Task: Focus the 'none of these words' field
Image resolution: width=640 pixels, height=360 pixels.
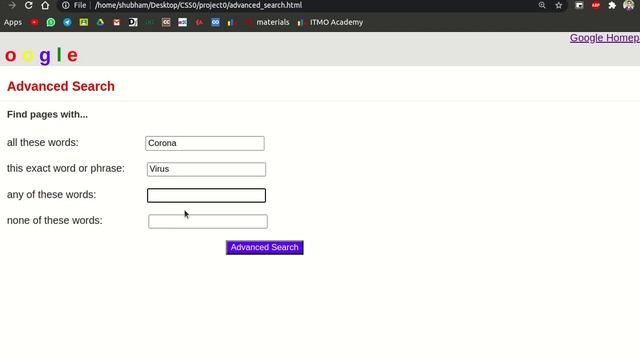Action: pyautogui.click(x=208, y=222)
